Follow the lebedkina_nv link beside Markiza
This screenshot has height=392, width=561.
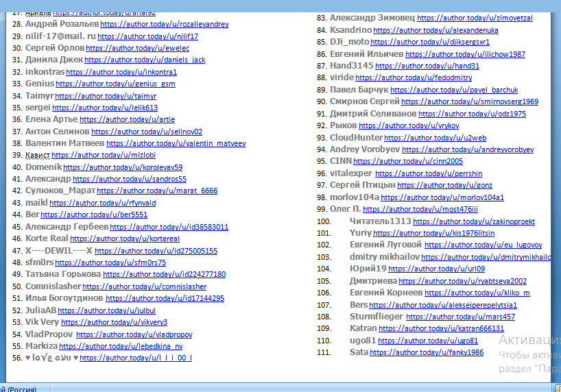coord(121,347)
